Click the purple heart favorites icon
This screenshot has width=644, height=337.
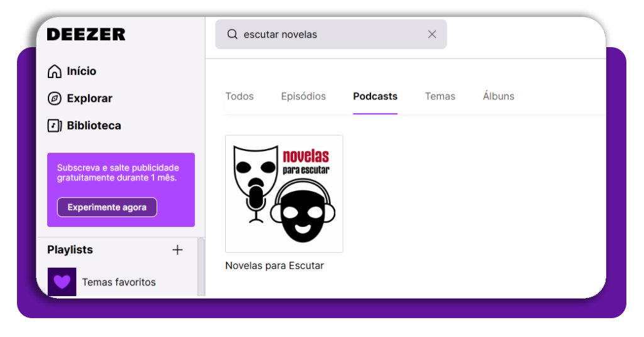pos(62,282)
